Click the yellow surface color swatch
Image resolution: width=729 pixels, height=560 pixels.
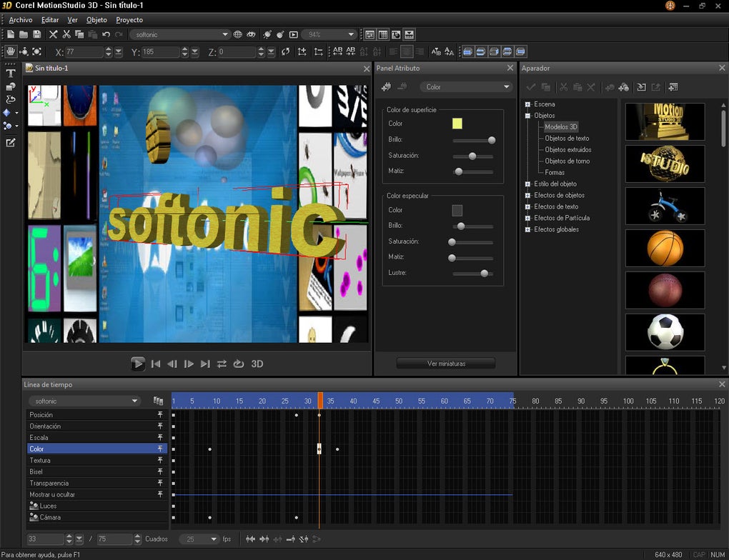(x=457, y=124)
